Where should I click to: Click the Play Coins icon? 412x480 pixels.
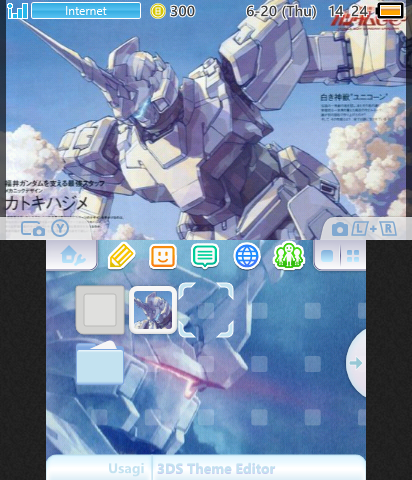pyautogui.click(x=158, y=11)
